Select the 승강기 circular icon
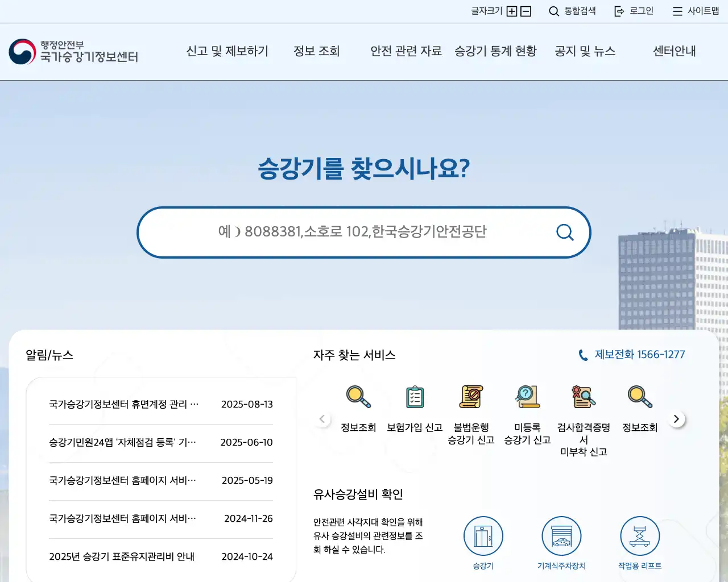Screen dimensions: 728x582 coord(483,536)
